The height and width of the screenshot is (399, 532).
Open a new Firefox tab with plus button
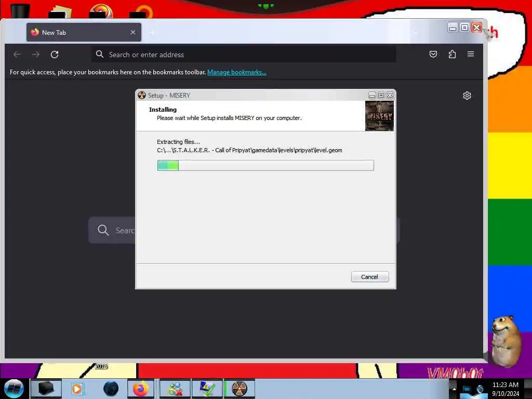[152, 33]
